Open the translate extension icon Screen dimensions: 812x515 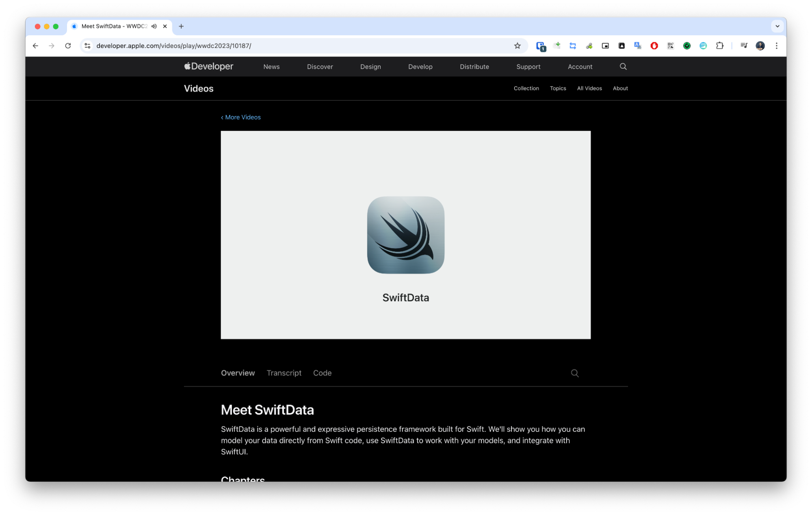638,46
